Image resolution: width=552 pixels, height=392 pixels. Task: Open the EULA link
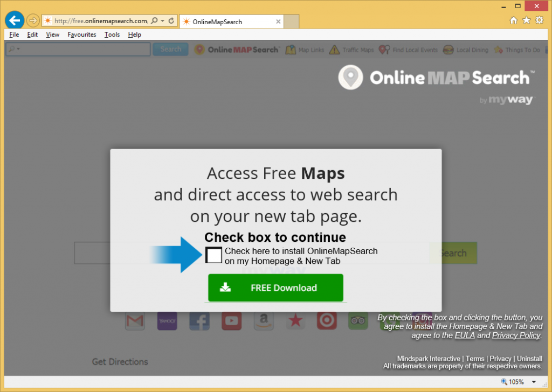point(464,335)
